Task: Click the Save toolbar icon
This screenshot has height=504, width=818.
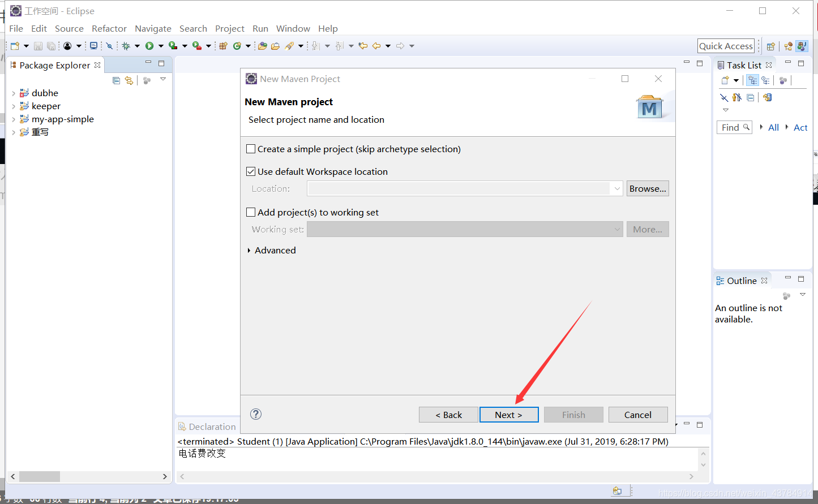Action: (x=38, y=46)
